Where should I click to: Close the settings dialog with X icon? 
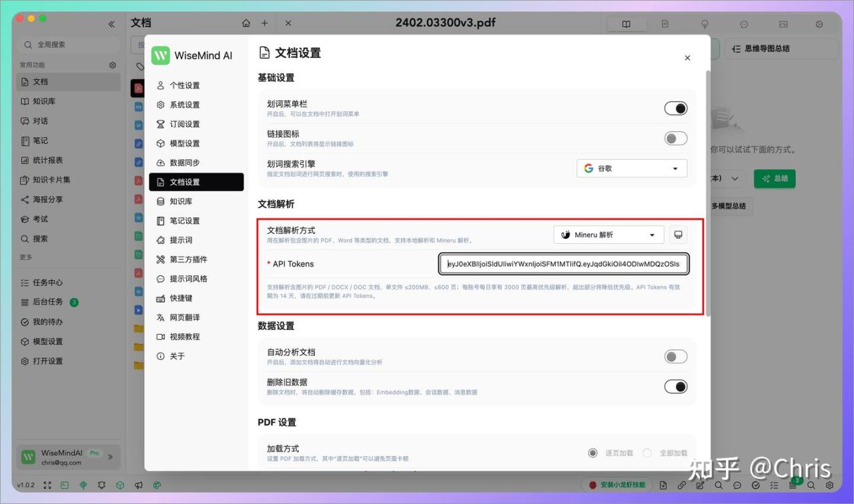point(687,58)
